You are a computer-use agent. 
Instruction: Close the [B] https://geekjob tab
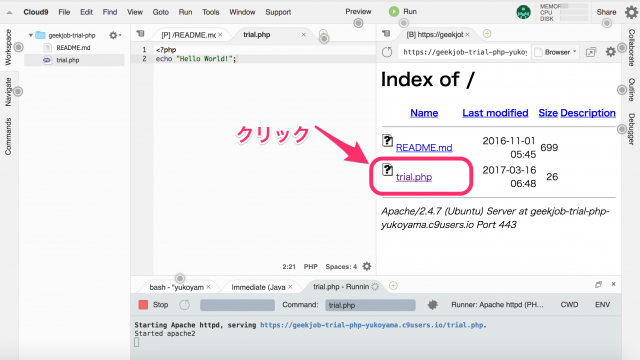(x=467, y=34)
